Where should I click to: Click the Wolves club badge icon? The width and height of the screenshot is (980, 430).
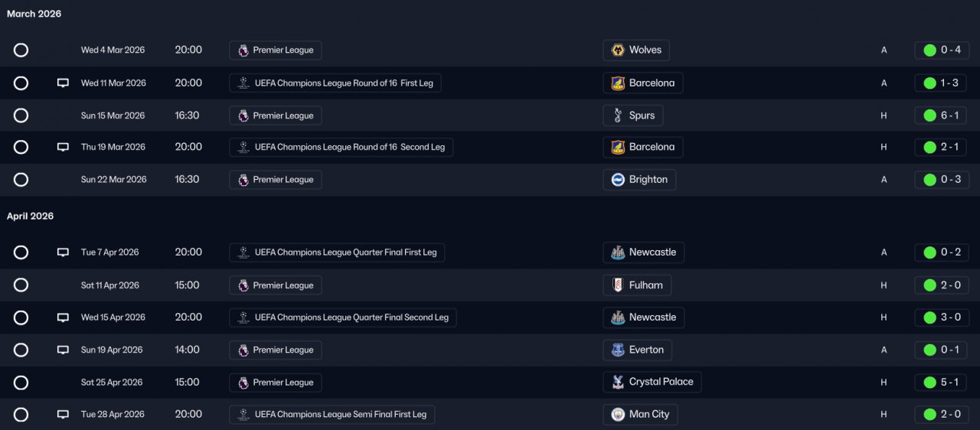[618, 50]
